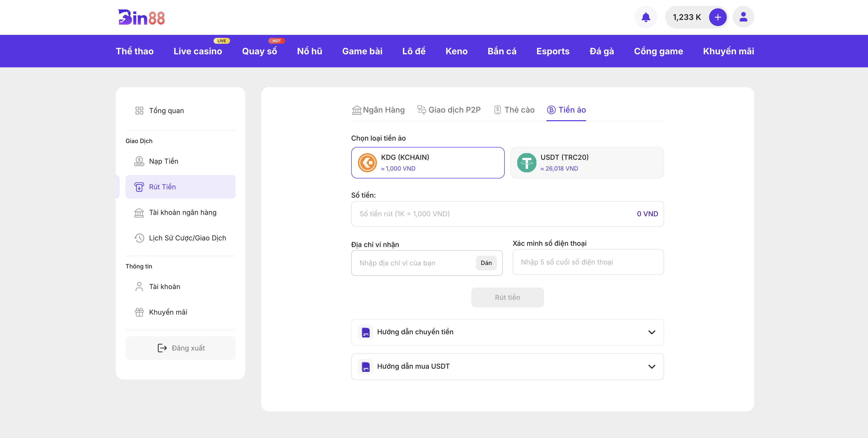The image size is (868, 438).
Task: Click the Tài khoản ngân hàng bank icon
Action: point(139,212)
